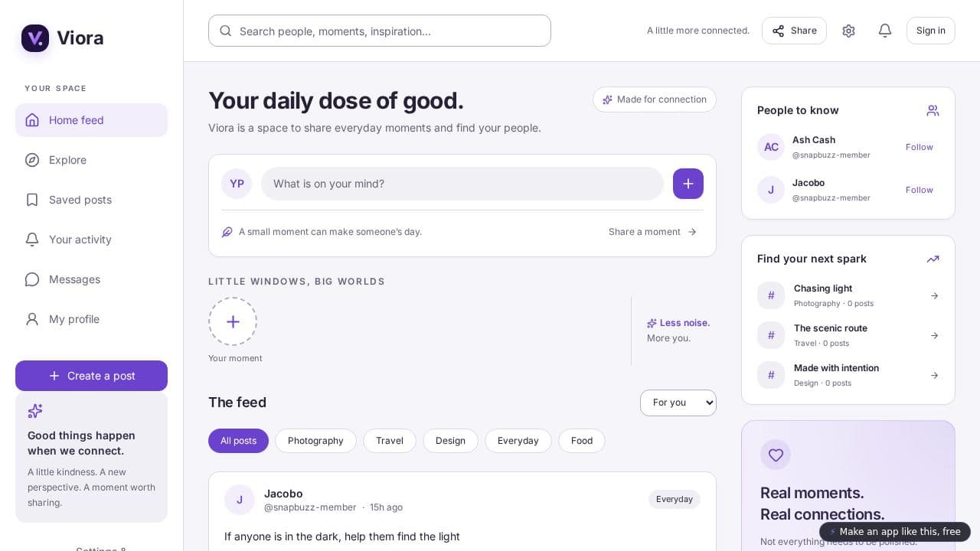Select the Travel filter tab
Image resolution: width=980 pixels, height=551 pixels.
(390, 441)
